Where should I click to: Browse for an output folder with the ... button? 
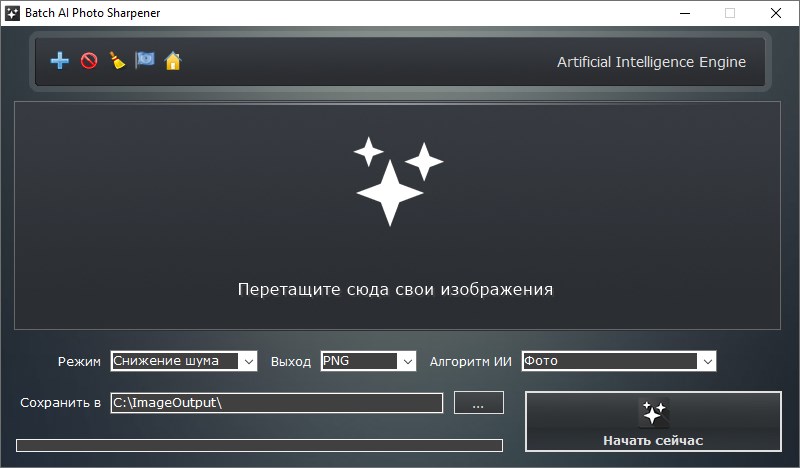pyautogui.click(x=479, y=403)
